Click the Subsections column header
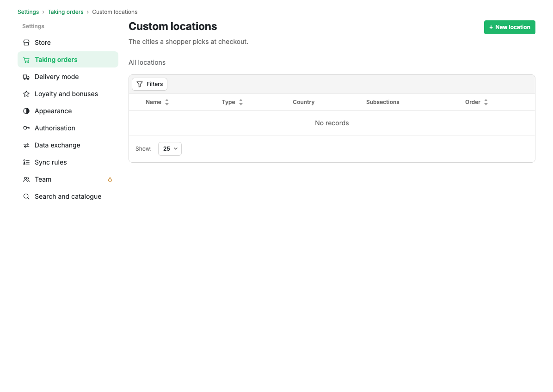 click(383, 102)
